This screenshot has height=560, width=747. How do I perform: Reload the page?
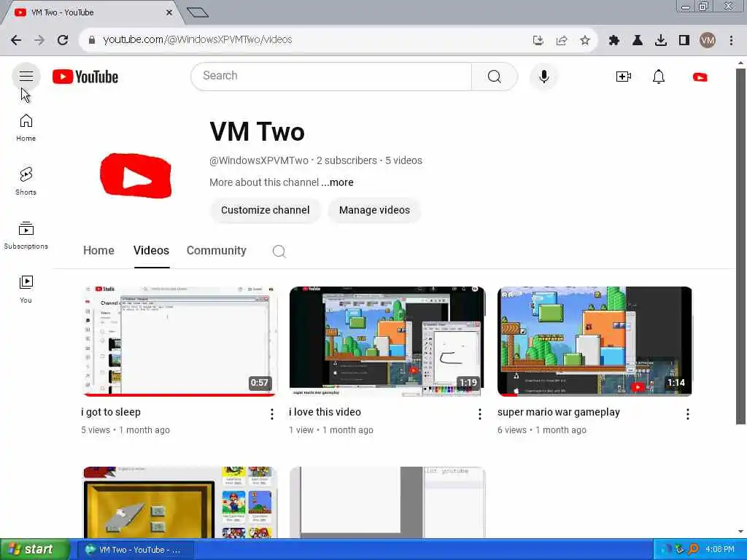tap(63, 40)
